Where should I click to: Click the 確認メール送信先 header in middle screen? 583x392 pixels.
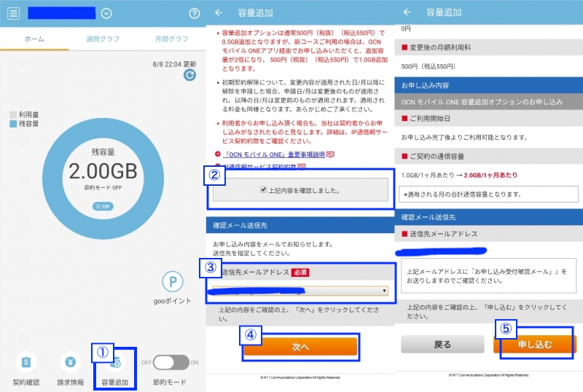300,225
